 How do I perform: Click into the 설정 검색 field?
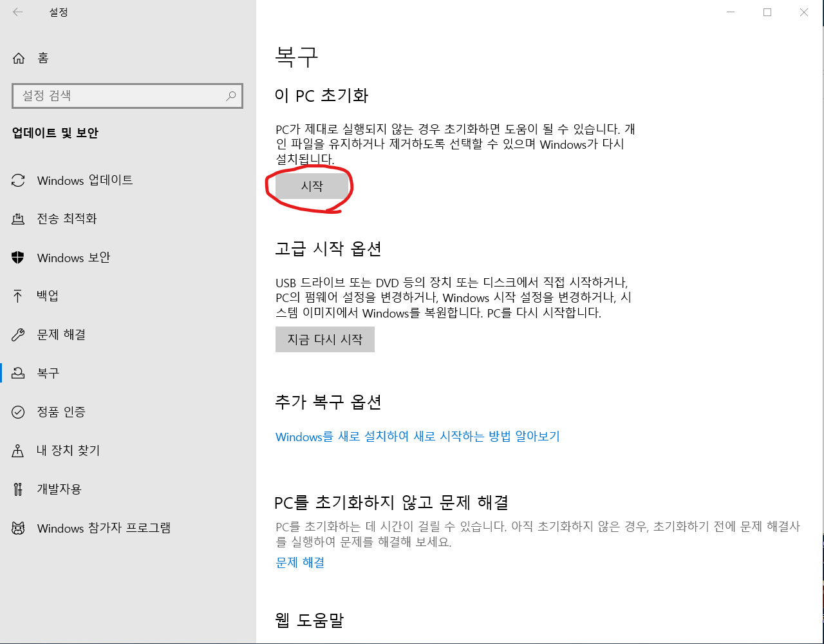[x=127, y=96]
